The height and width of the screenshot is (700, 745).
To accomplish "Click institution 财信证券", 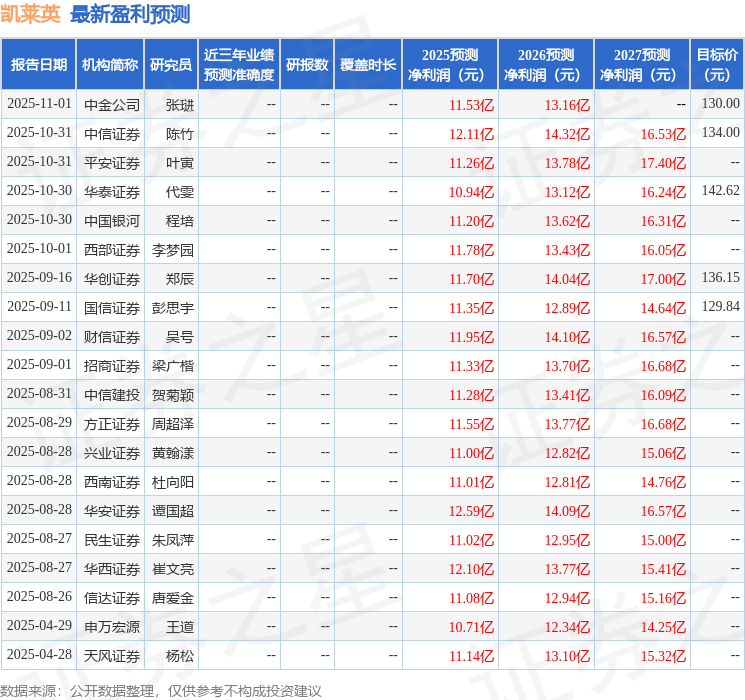I will click(x=112, y=336).
